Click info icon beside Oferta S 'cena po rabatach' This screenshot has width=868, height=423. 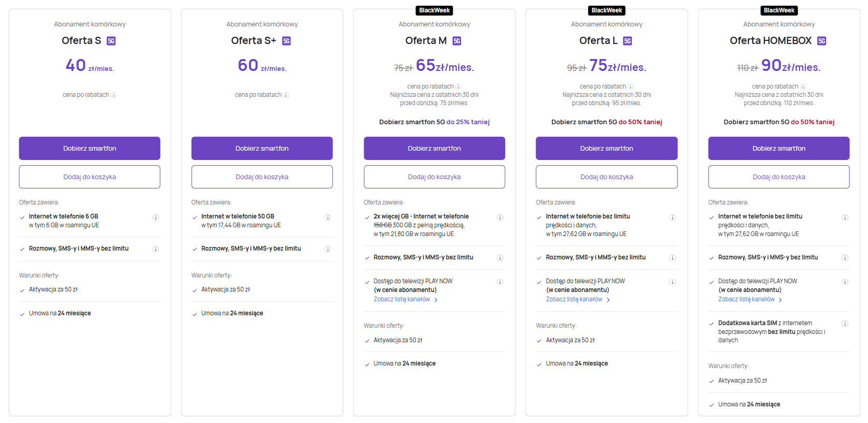[114, 95]
